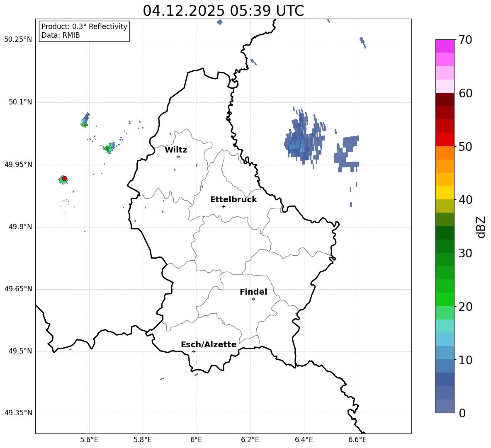Click the Findel location cross marker

tap(253, 299)
